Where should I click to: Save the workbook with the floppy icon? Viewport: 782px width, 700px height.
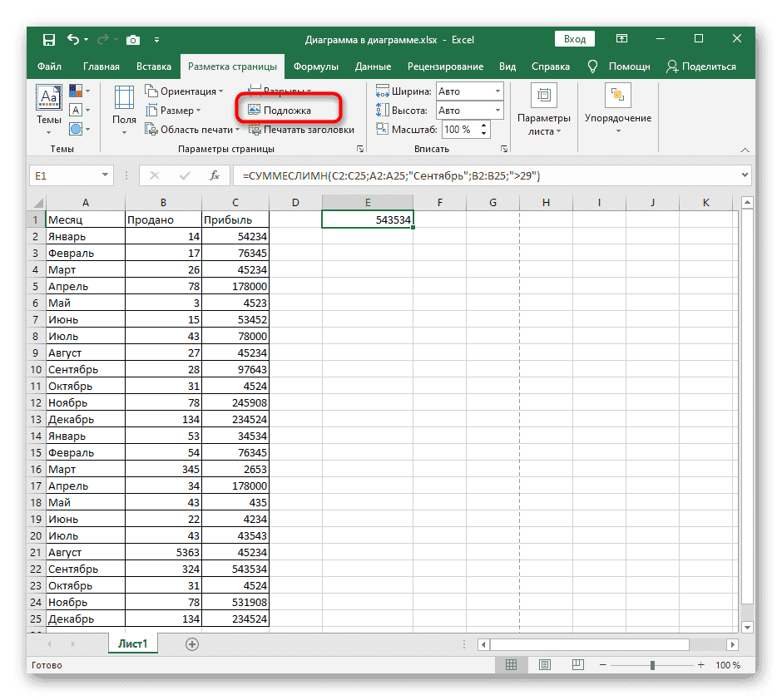(49, 39)
